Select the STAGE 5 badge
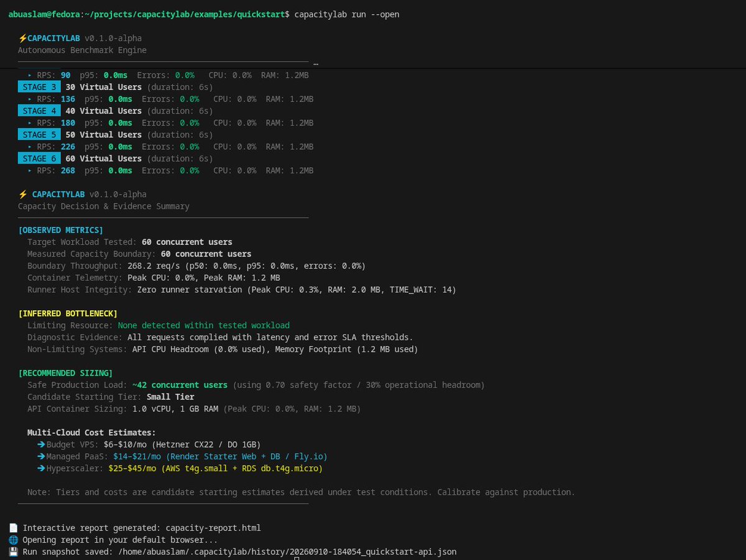This screenshot has width=746, height=560. click(39, 134)
